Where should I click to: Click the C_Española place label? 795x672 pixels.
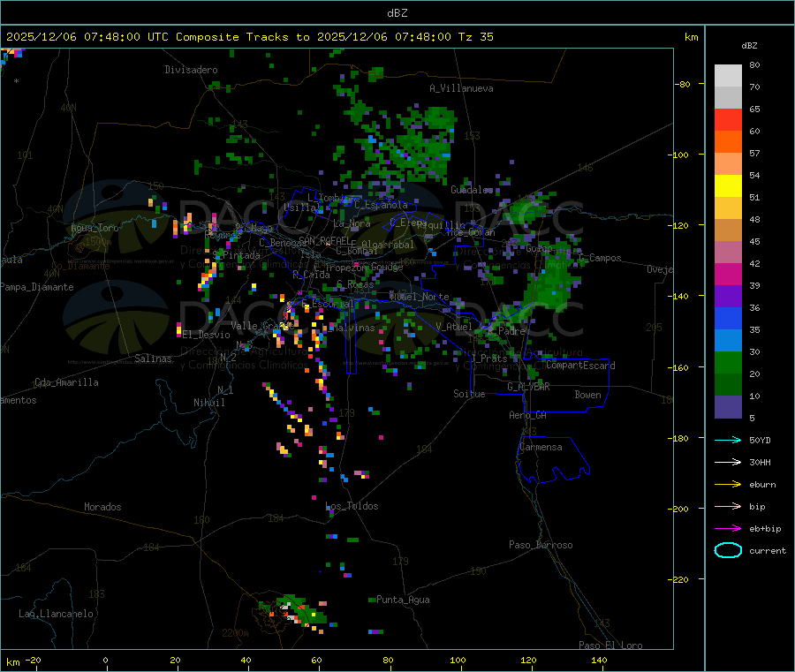click(x=381, y=205)
